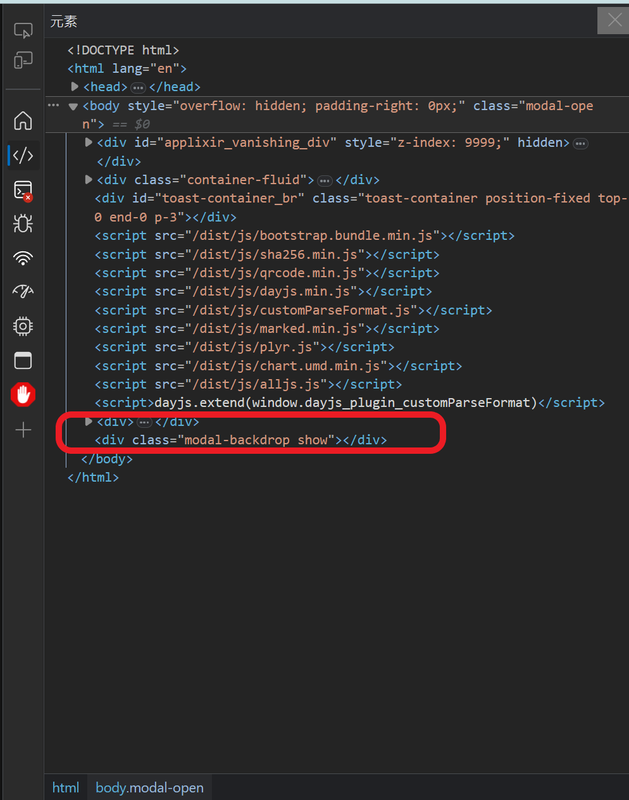Open the three-dot actions beside body
629x800 pixels.
pyautogui.click(x=54, y=106)
